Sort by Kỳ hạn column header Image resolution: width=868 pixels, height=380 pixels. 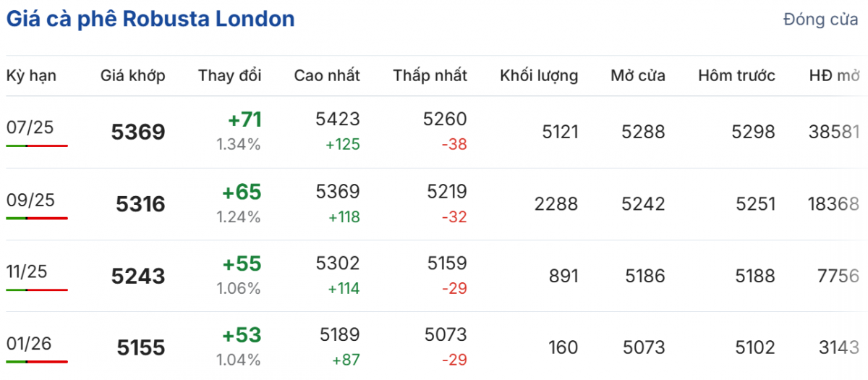click(31, 76)
